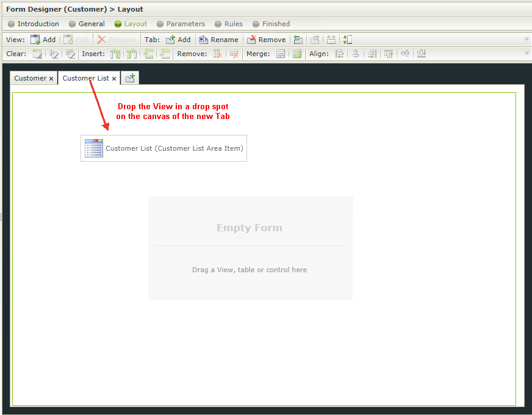Click the Remove tab button
The image size is (532, 415).
[x=267, y=40]
